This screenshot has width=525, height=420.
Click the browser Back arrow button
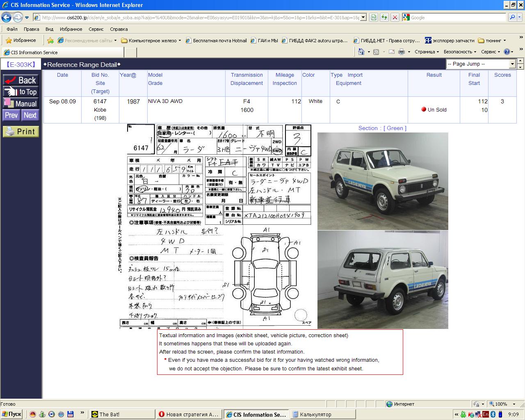pos(6,17)
